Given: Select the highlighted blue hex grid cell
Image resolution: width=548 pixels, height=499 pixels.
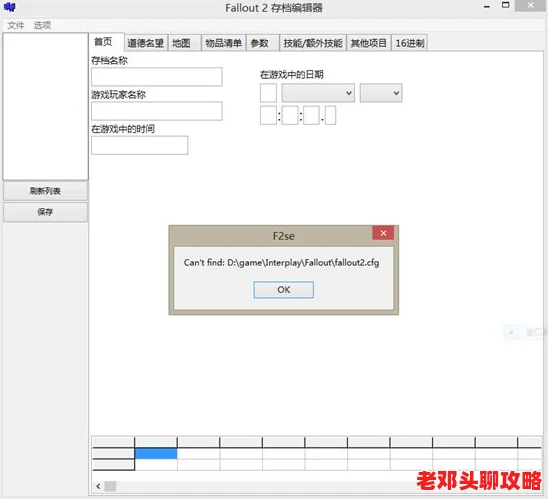Looking at the screenshot, I should click(x=156, y=454).
